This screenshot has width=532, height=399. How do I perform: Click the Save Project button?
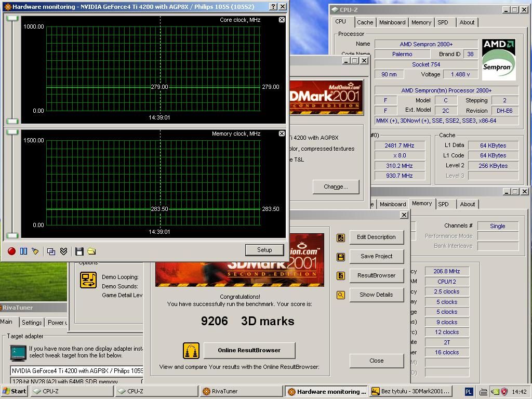click(x=376, y=256)
